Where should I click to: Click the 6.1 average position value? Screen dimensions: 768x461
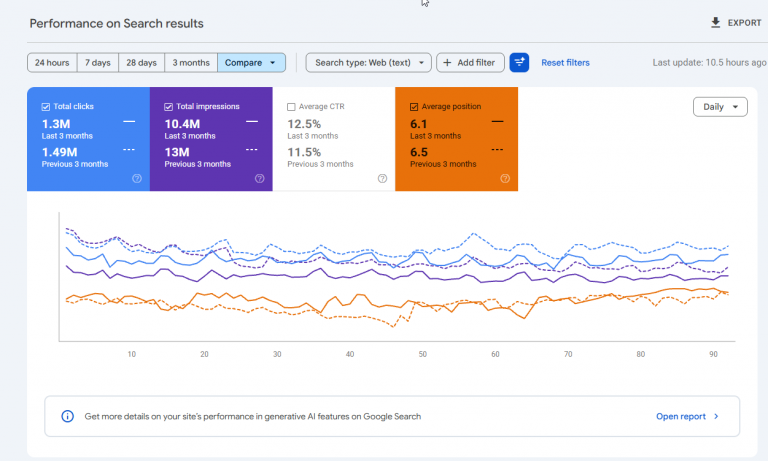click(419, 124)
